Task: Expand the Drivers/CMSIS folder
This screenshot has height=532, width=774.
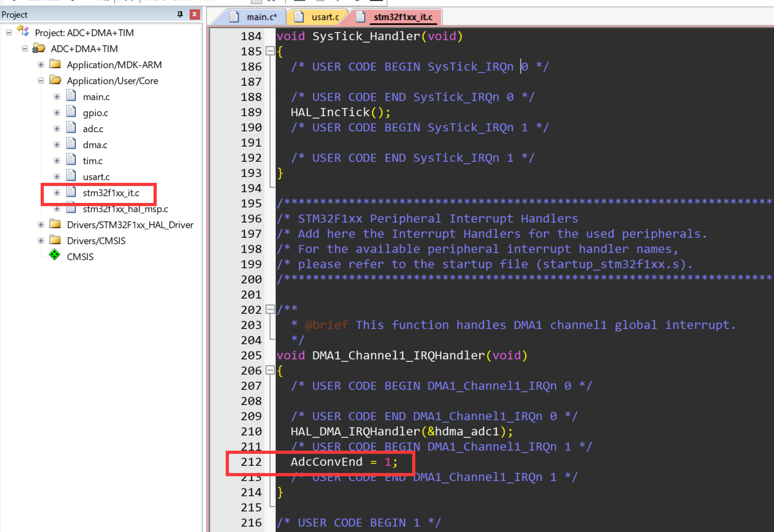Action: point(41,241)
